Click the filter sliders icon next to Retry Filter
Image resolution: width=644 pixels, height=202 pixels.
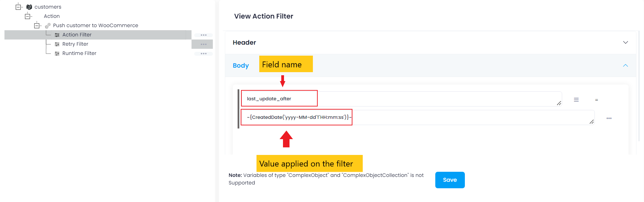pos(57,44)
